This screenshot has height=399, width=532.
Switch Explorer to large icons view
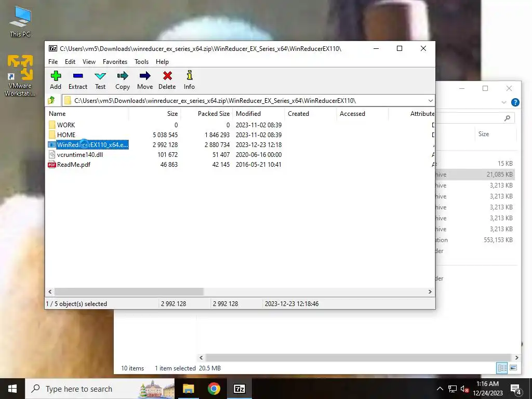(513, 368)
